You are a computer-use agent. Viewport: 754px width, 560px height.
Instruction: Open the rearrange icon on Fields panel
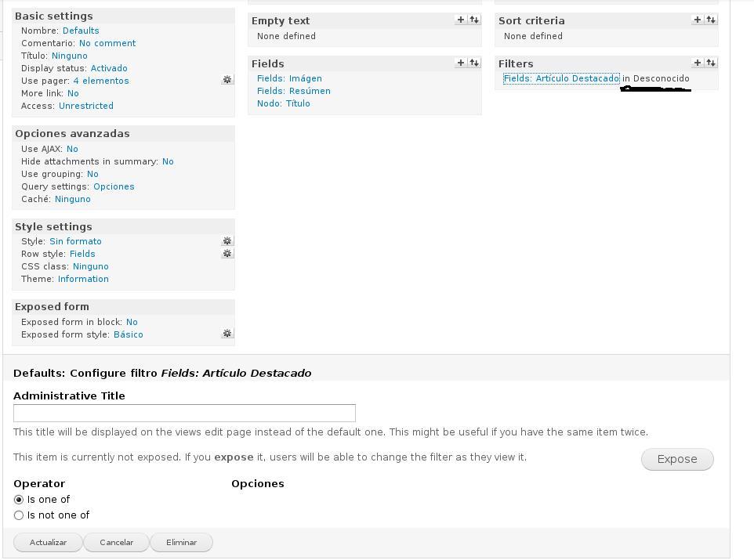(x=473, y=63)
